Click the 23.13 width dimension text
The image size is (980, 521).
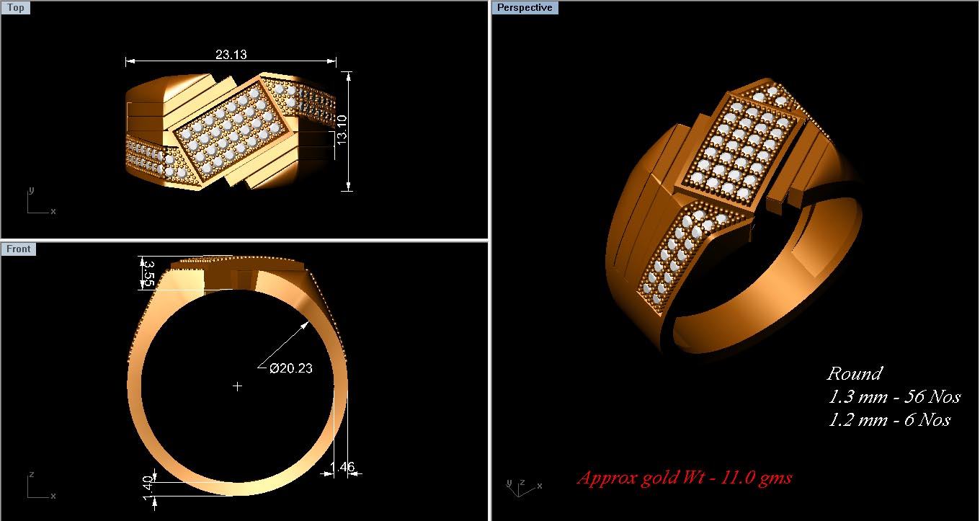click(230, 54)
